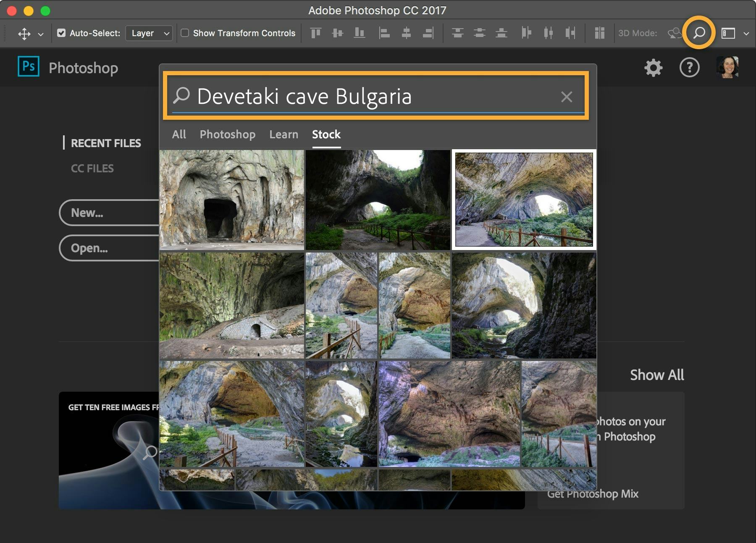
Task: Uncheck the Auto-Select checkbox
Action: pos(61,32)
